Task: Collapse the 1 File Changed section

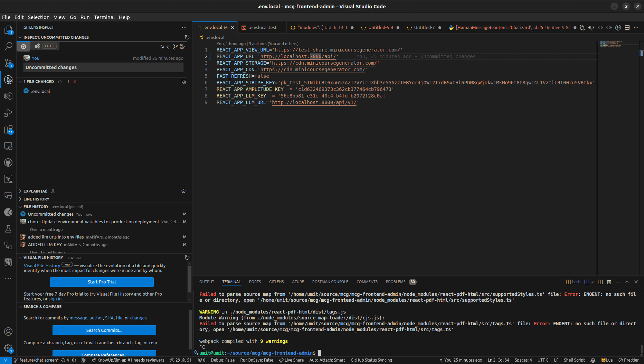Action: [20, 82]
